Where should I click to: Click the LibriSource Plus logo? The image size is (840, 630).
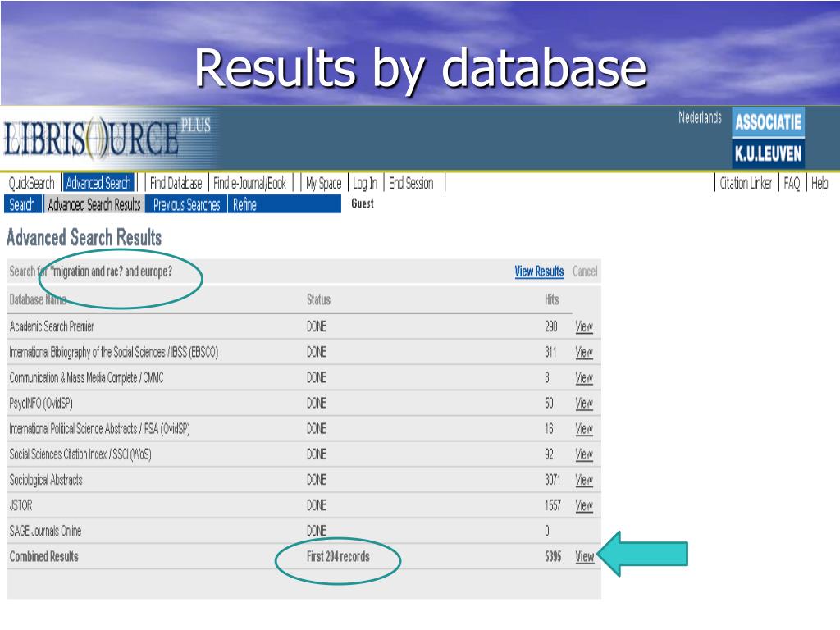[107, 138]
